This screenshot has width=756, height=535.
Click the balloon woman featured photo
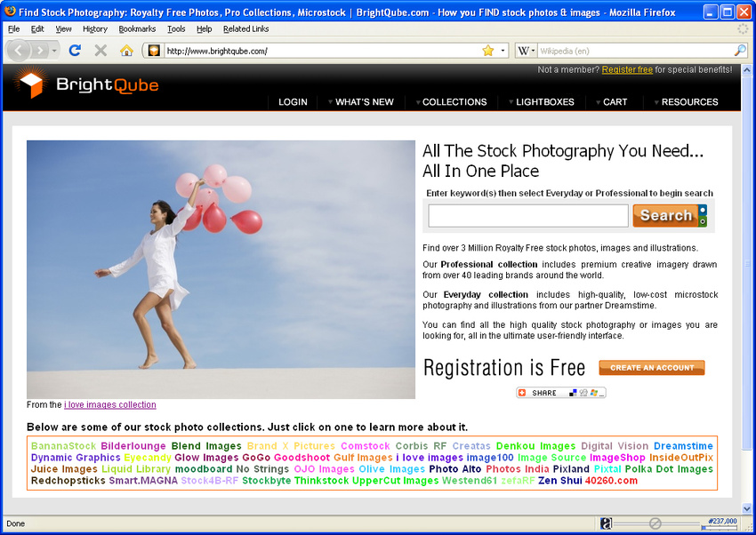(x=221, y=269)
